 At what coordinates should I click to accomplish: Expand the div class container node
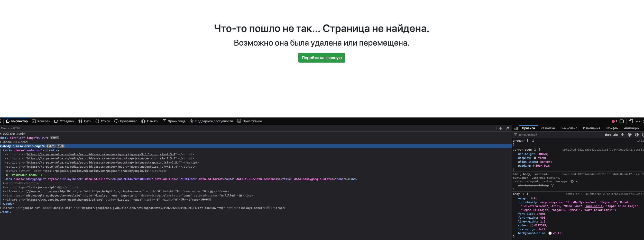[3, 150]
